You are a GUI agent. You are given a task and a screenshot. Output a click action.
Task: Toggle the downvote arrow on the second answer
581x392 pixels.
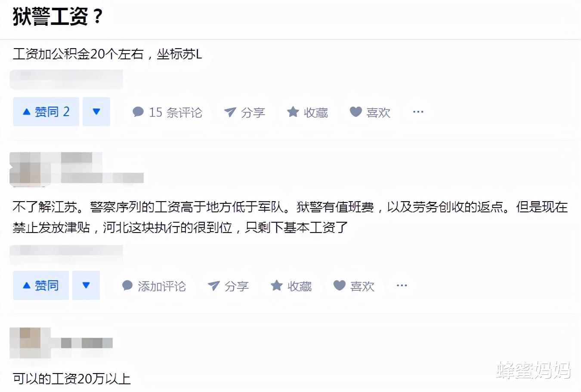tap(86, 285)
